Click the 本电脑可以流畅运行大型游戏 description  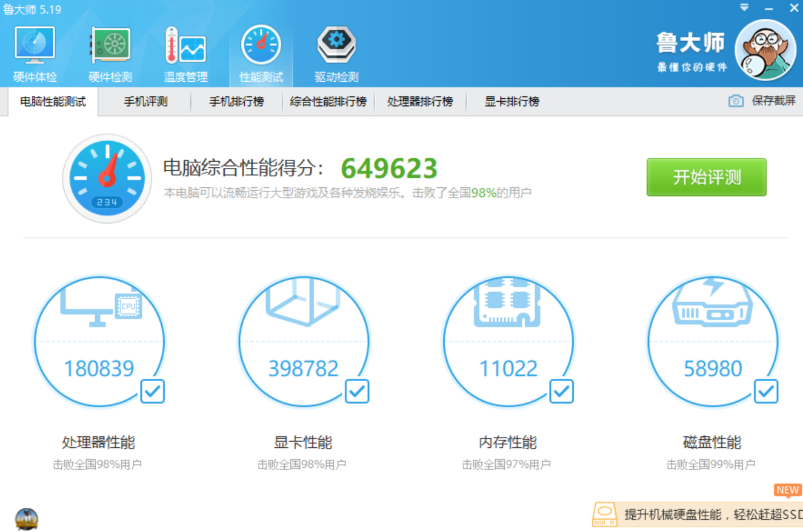[x=347, y=193]
